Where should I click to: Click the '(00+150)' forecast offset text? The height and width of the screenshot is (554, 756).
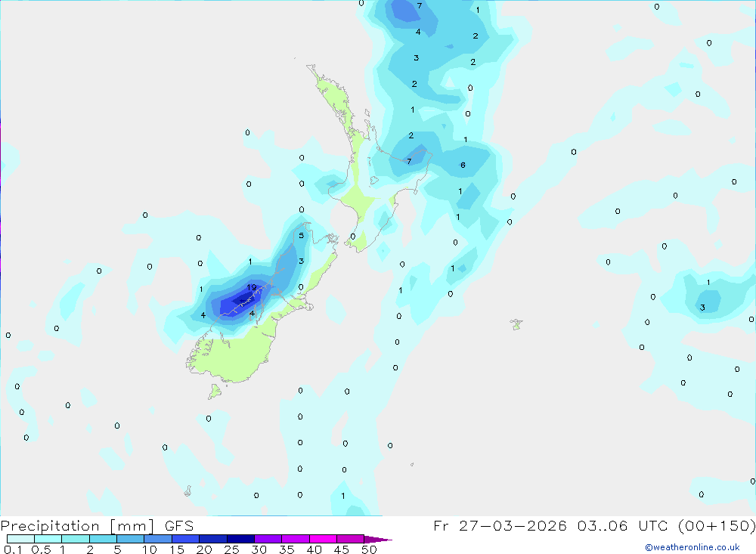[x=717, y=526]
